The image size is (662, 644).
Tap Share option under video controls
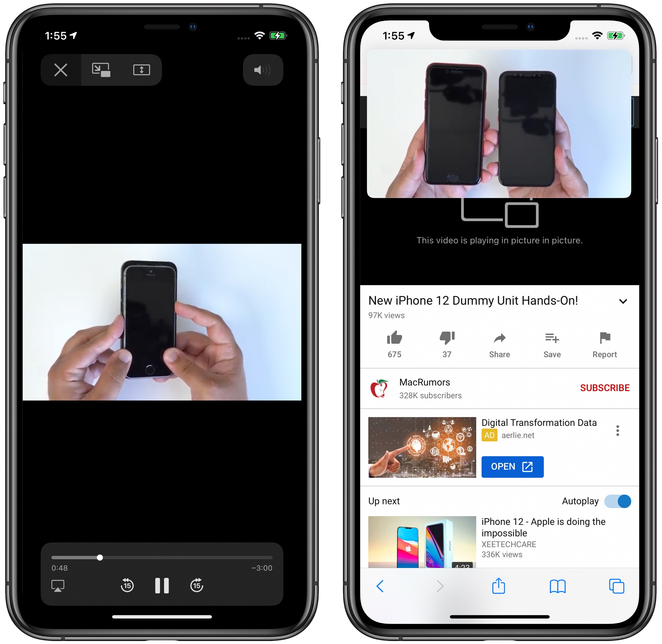click(498, 345)
